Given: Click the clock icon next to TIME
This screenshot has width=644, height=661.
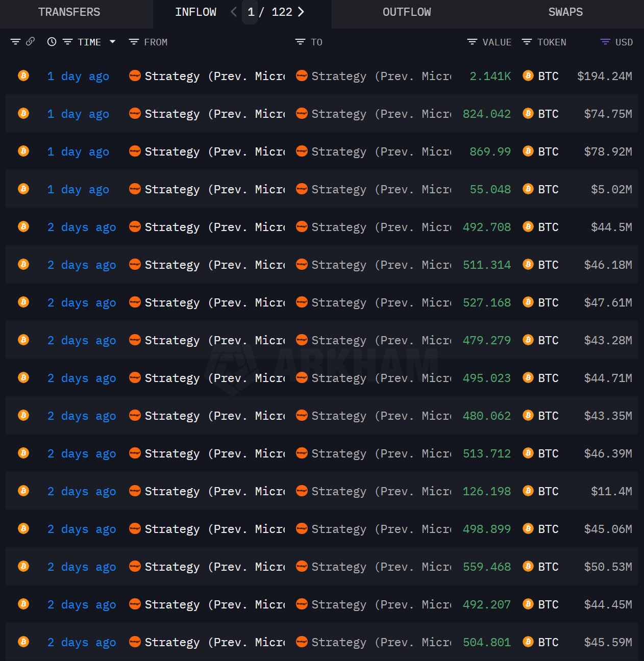Looking at the screenshot, I should pyautogui.click(x=52, y=42).
